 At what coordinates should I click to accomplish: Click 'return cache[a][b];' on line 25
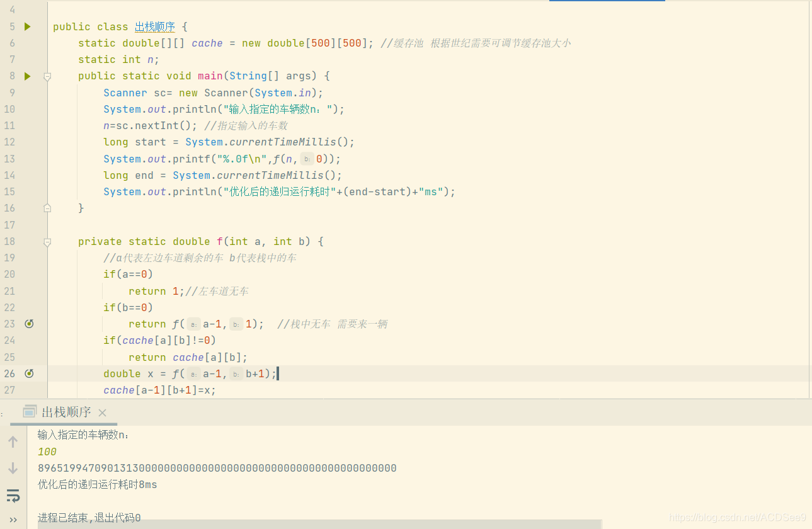pyautogui.click(x=188, y=357)
